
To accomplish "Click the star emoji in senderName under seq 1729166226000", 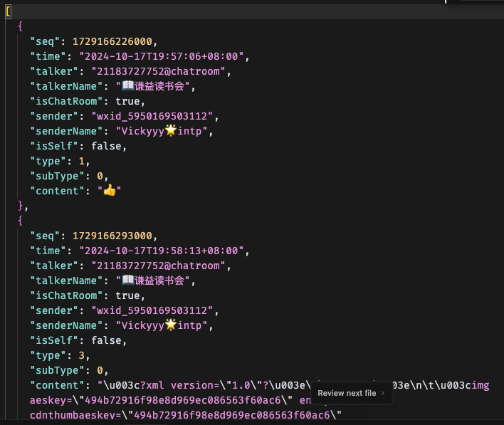I will 171,130.
